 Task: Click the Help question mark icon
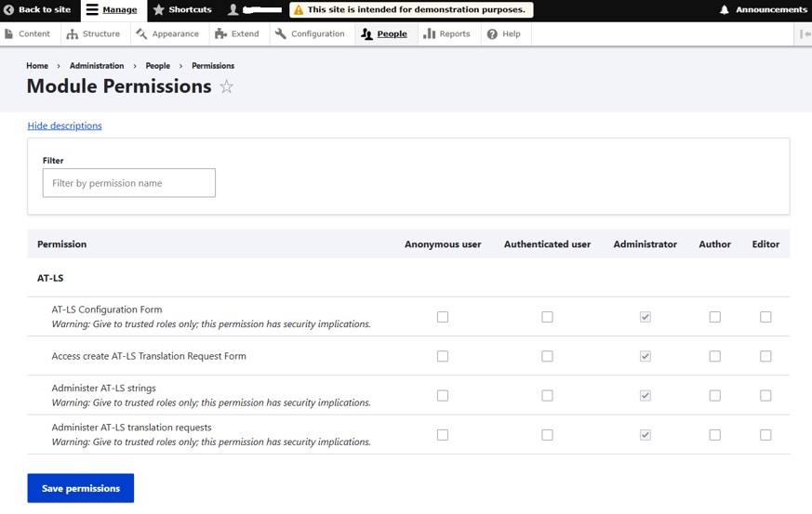pyautogui.click(x=493, y=34)
